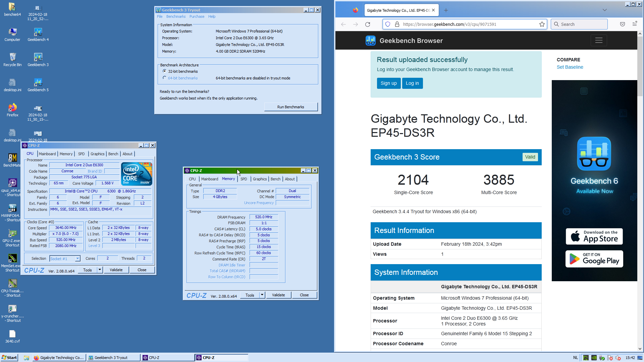Open the y-cruncher shortcut icon
644x362 pixels.
[x=12, y=313]
